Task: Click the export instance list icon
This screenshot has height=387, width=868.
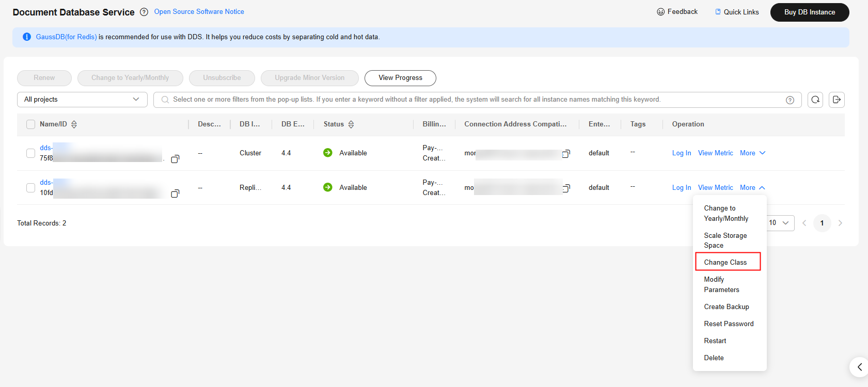Action: pos(837,100)
